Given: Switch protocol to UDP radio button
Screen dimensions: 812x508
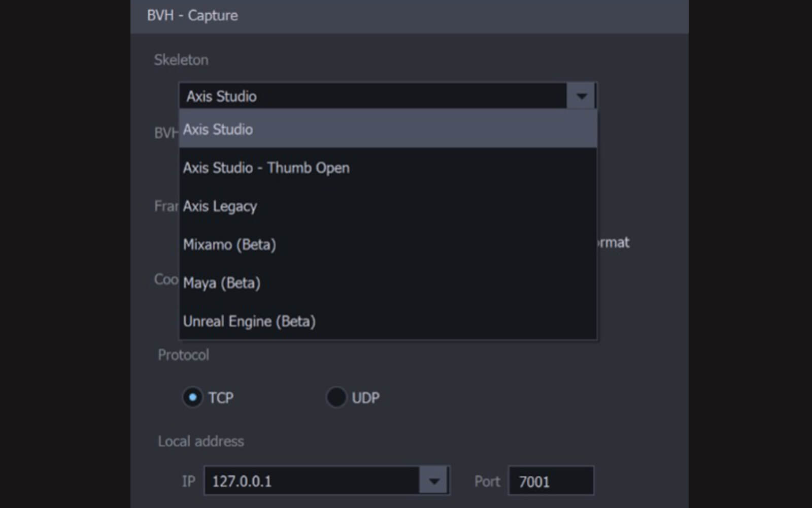Looking at the screenshot, I should coord(336,397).
